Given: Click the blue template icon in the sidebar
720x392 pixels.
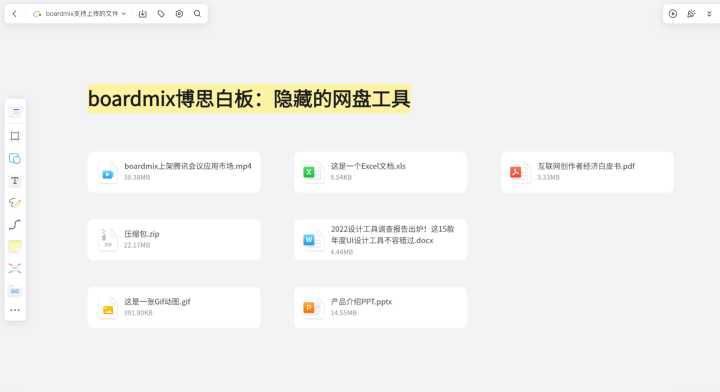Looking at the screenshot, I should (15, 291).
